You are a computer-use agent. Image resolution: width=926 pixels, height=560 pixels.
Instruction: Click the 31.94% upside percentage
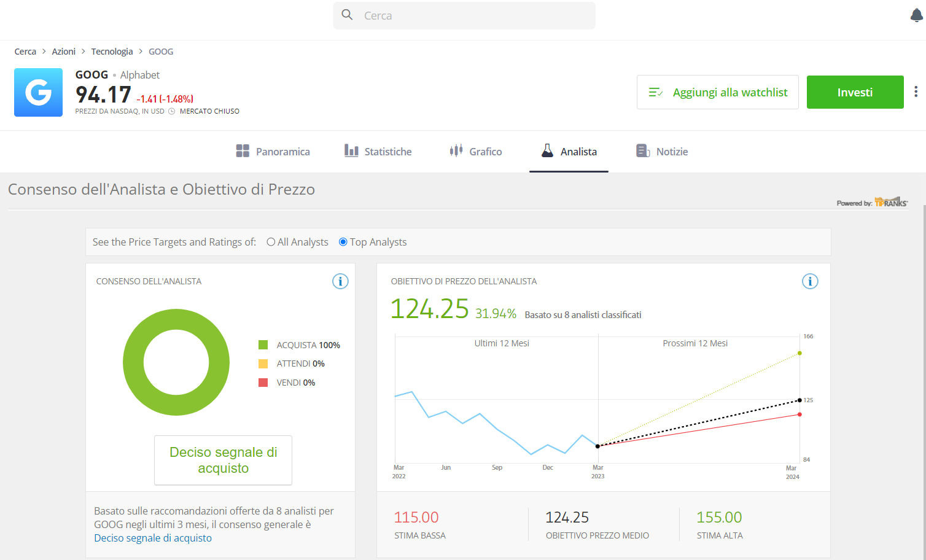click(496, 313)
